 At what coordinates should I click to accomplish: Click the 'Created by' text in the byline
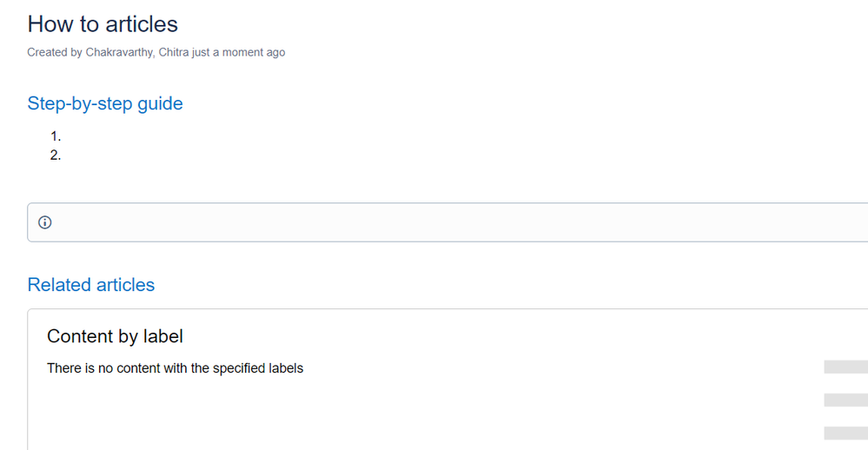pos(55,52)
